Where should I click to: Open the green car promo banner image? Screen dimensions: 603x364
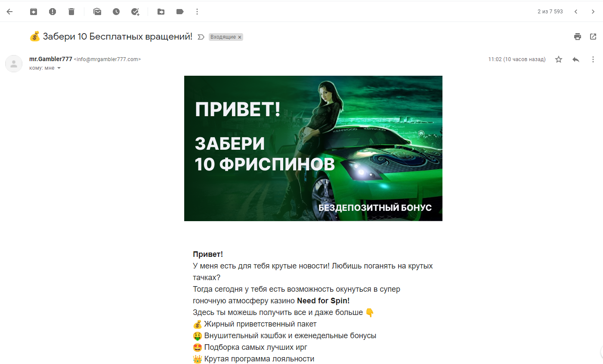[313, 148]
